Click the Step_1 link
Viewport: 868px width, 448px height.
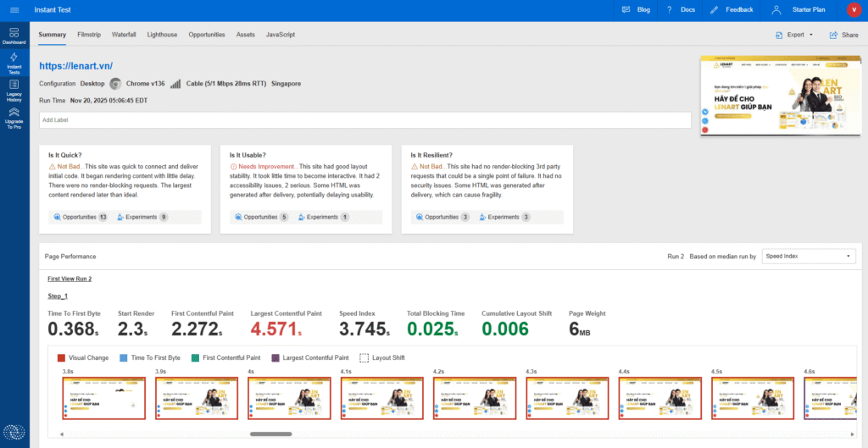click(x=58, y=297)
